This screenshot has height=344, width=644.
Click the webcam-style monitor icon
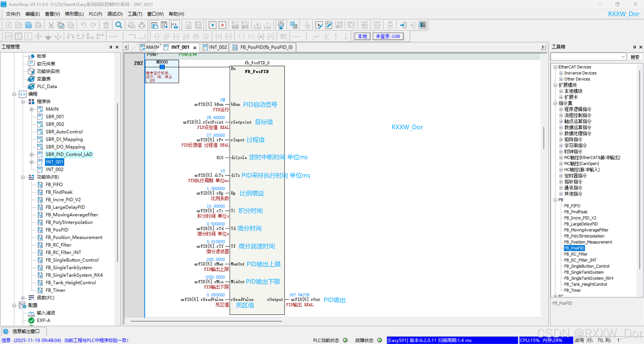coord(281,25)
